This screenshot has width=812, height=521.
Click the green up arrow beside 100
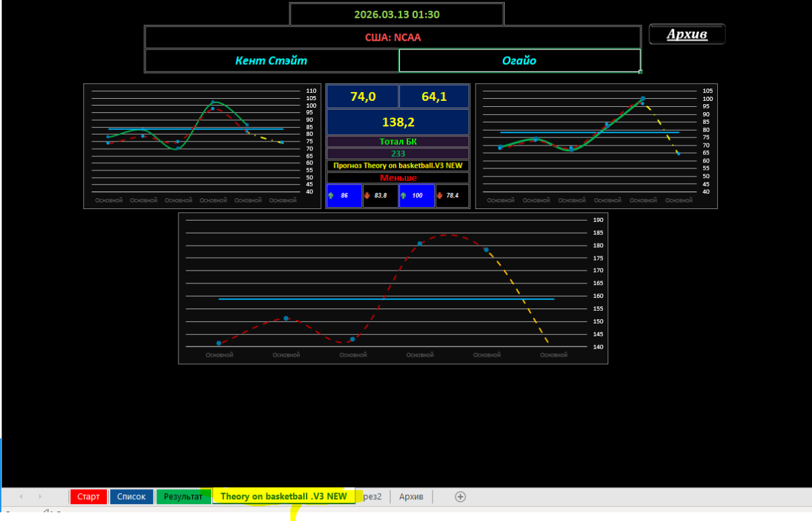tap(404, 196)
